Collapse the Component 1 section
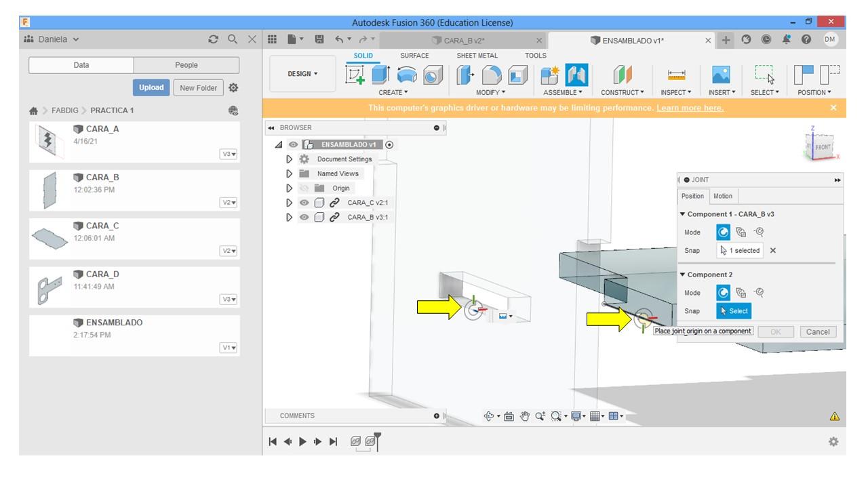This screenshot has width=868, height=488. pyautogui.click(x=682, y=214)
